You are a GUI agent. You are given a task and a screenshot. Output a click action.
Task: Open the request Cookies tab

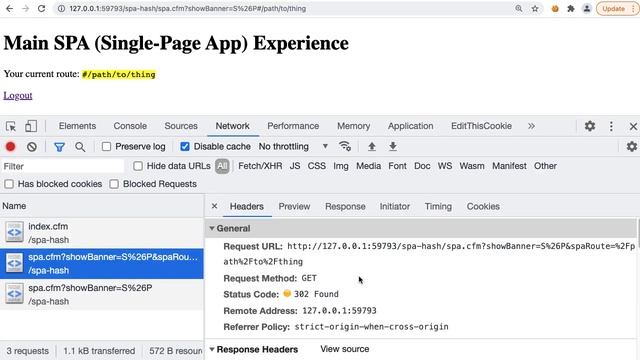[x=483, y=207]
